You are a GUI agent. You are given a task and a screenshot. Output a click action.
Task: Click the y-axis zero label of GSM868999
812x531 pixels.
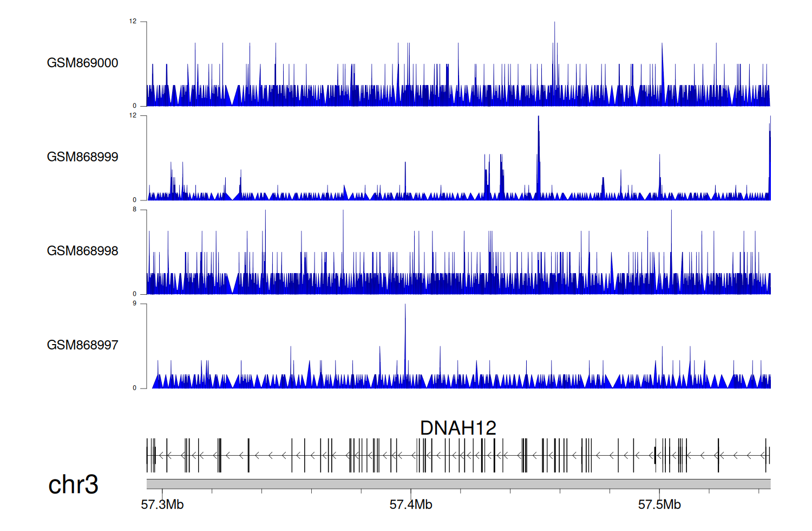click(134, 200)
